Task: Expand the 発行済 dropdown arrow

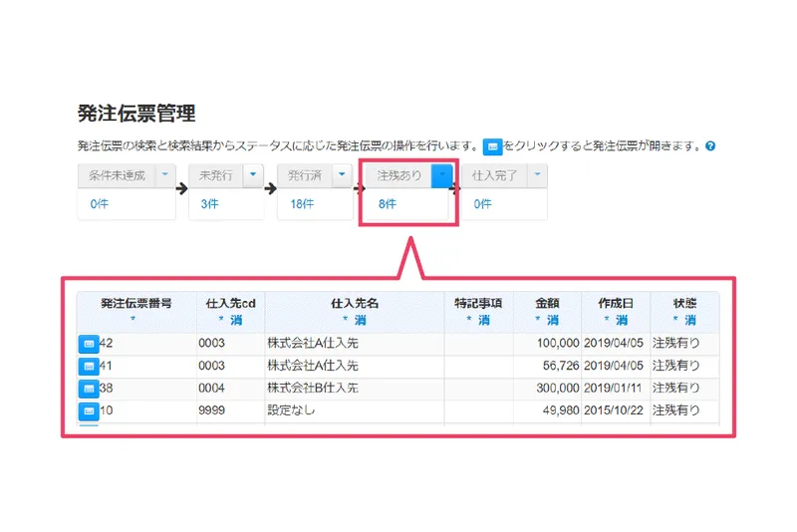Action: (x=342, y=175)
